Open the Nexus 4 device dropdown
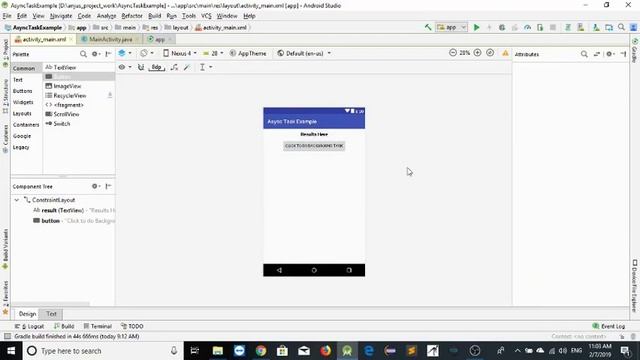 coord(180,53)
